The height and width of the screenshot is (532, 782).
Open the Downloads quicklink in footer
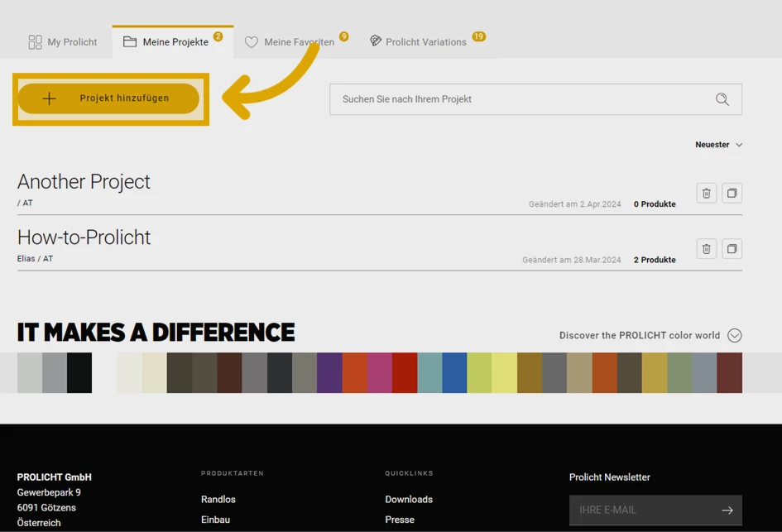[408, 500]
